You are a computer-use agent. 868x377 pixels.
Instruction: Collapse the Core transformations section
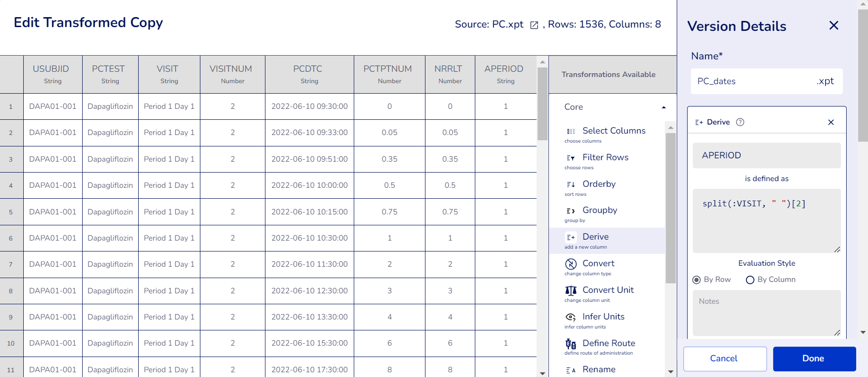(664, 107)
